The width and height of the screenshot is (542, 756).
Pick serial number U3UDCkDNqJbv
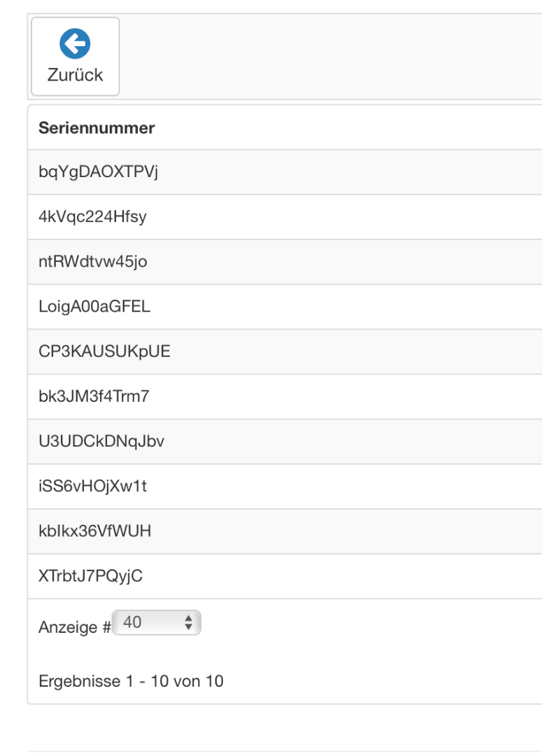101,441
